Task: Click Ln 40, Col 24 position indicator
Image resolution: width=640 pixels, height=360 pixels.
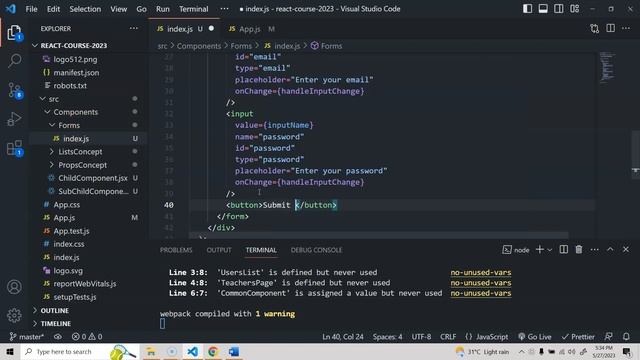Action: click(x=342, y=337)
